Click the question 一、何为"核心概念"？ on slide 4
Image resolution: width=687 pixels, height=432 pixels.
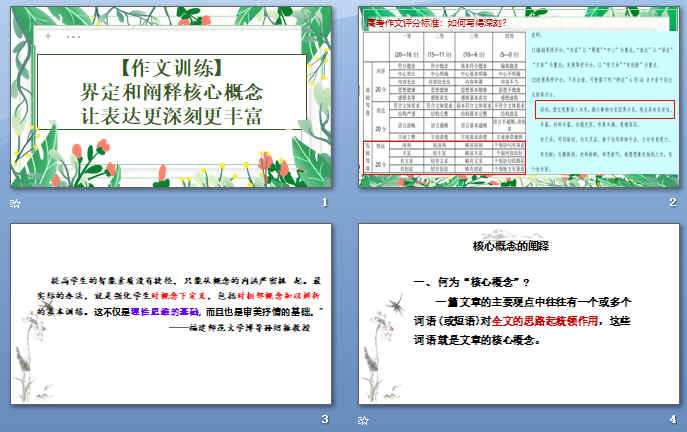pos(462,280)
